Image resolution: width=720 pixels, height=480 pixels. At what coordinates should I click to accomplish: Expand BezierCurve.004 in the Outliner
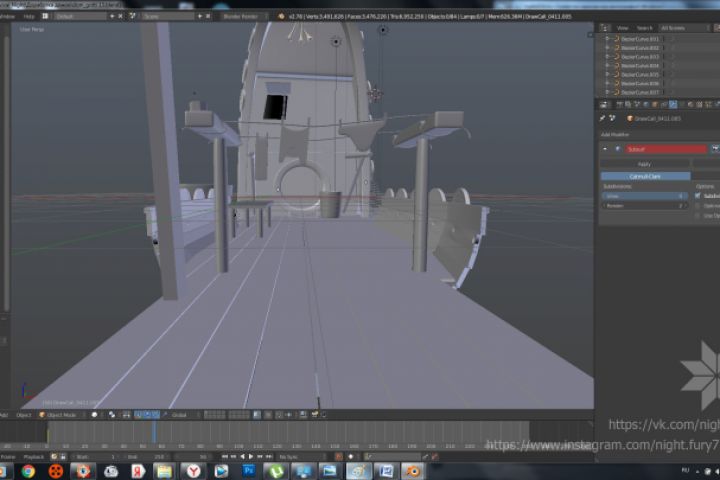[x=608, y=66]
